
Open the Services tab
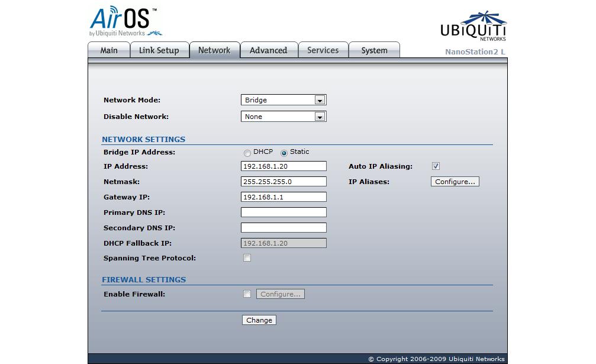pos(323,50)
